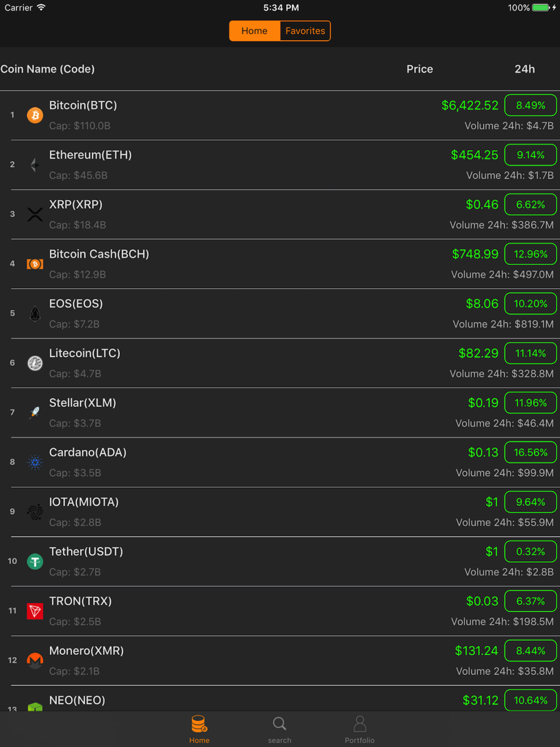Open the Stellar(XLM) coin row
The image size is (560, 747).
pos(280,413)
